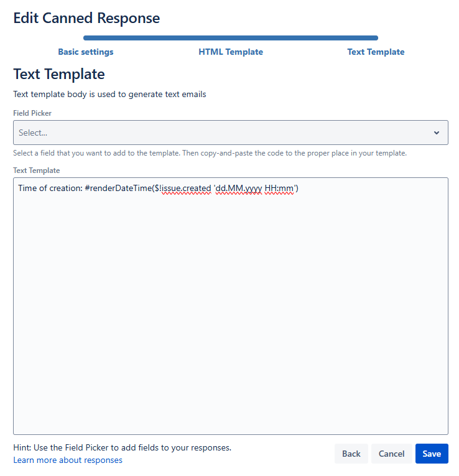The image size is (459, 476).
Task: Click the Field Picker chevron arrow
Action: click(436, 133)
